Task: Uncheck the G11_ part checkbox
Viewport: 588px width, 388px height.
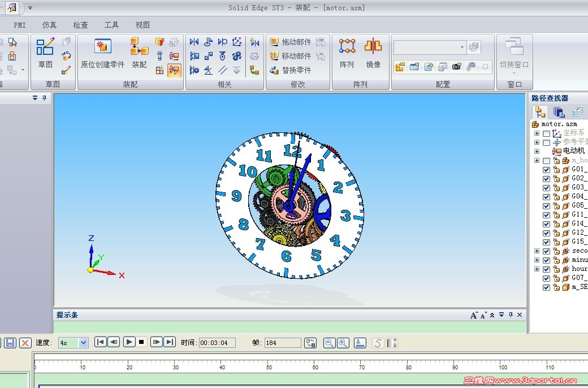Action: click(x=546, y=215)
